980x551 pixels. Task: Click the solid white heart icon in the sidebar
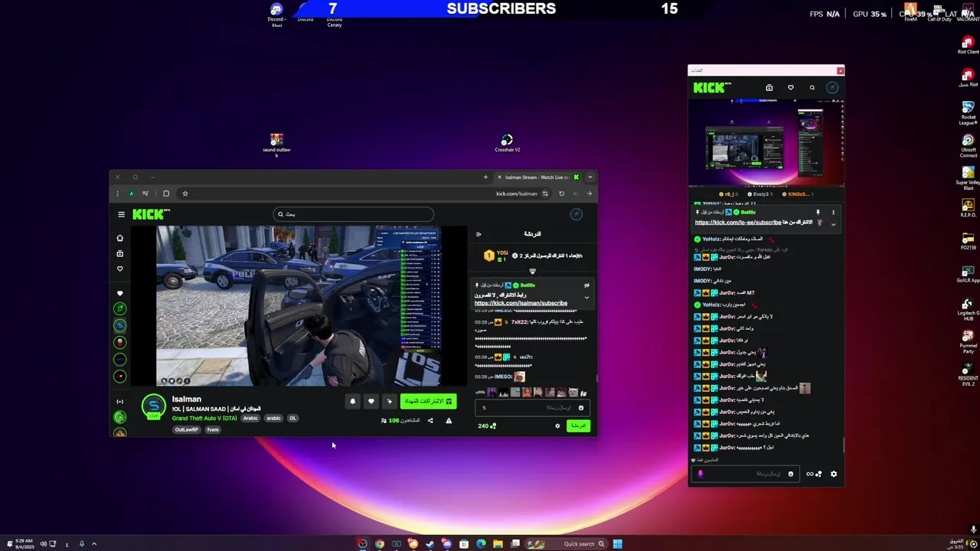click(x=119, y=293)
